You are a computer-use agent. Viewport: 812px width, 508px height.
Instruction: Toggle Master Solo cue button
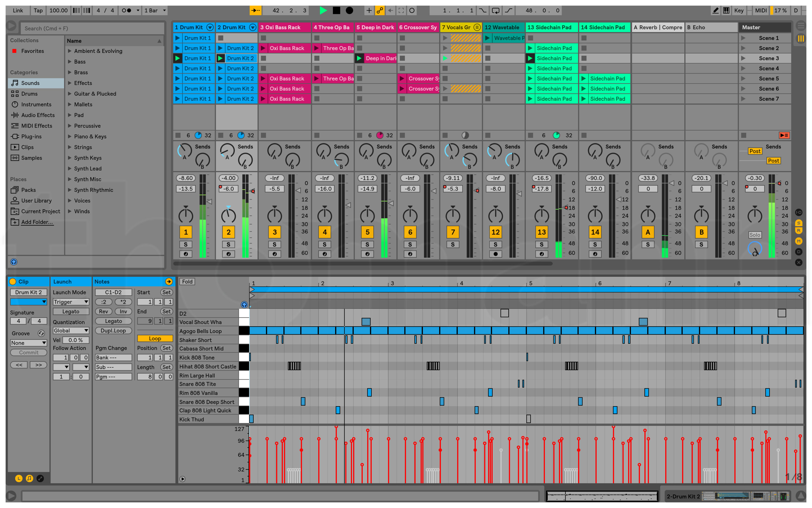[x=754, y=235]
